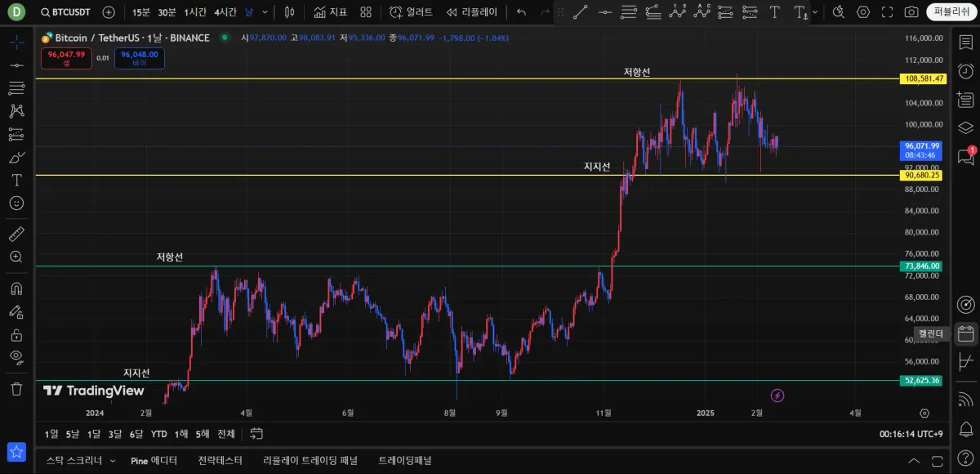Select the 날 daily timeframe

[x=248, y=12]
